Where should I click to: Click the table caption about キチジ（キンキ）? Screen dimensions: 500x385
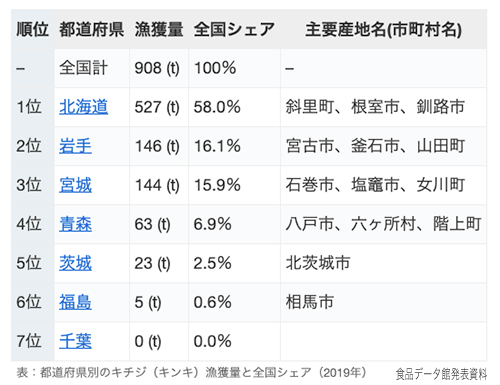pos(192,372)
